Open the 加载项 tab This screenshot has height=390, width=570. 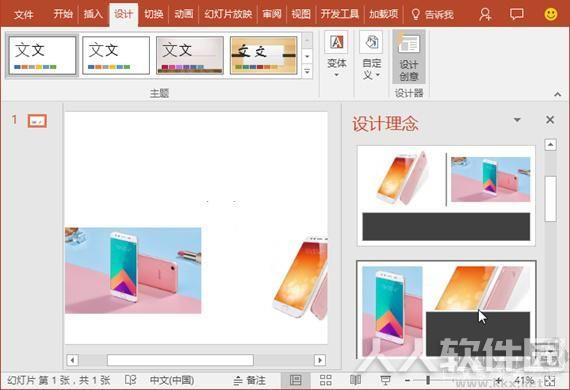click(x=384, y=14)
